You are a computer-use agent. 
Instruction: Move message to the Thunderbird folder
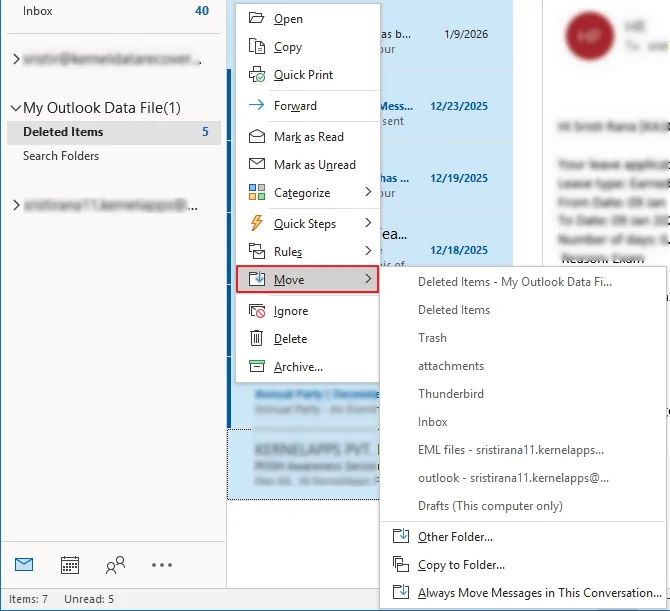(x=450, y=394)
